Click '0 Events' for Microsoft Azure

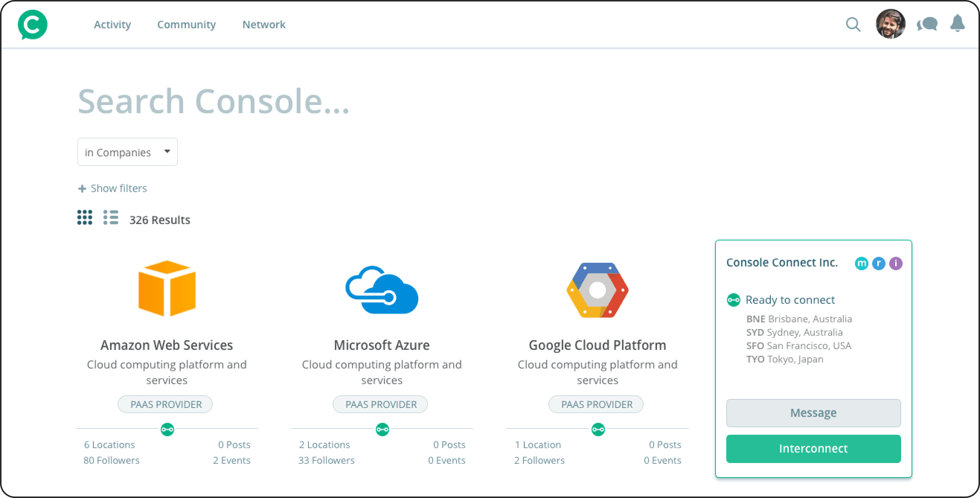[446, 460]
